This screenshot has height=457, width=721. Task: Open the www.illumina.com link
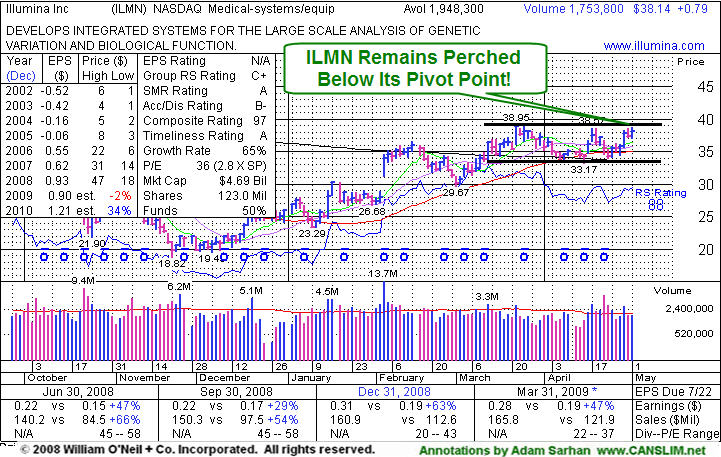pyautogui.click(x=654, y=46)
